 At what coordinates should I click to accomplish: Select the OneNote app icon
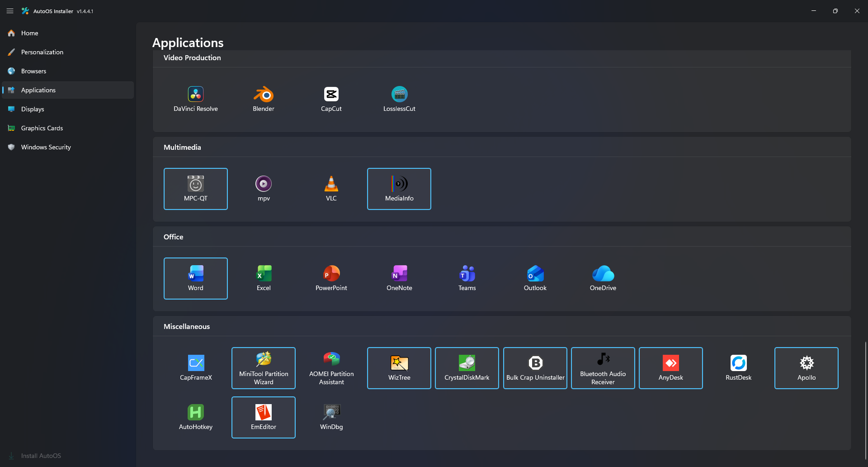pos(399,273)
